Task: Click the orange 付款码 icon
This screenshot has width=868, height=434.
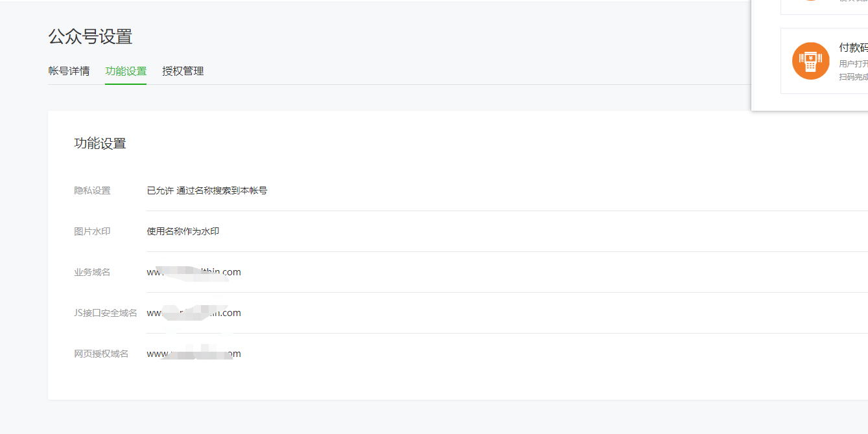Action: pos(811,61)
